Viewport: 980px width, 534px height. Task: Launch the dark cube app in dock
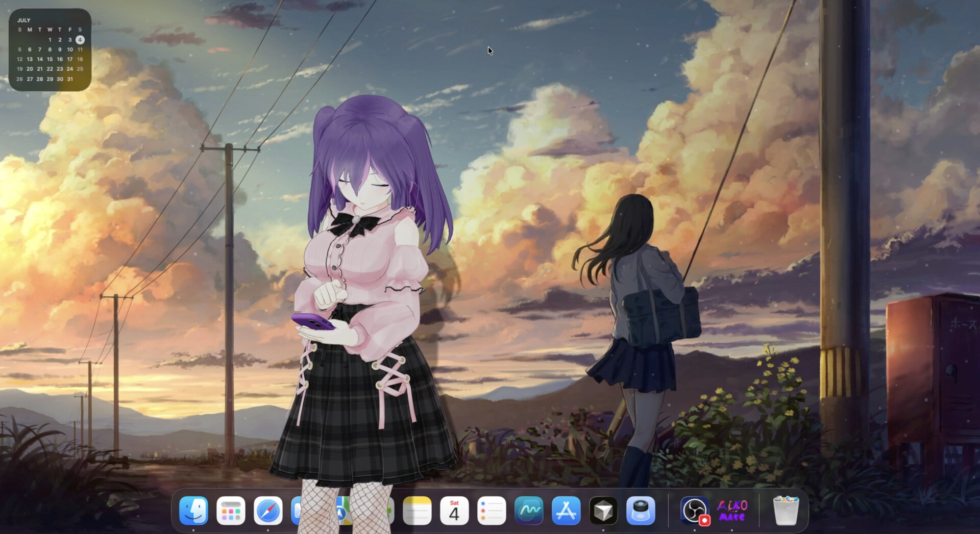(x=603, y=511)
